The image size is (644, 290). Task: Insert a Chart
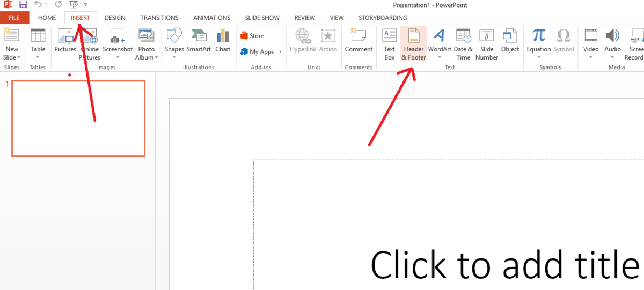[x=223, y=41]
